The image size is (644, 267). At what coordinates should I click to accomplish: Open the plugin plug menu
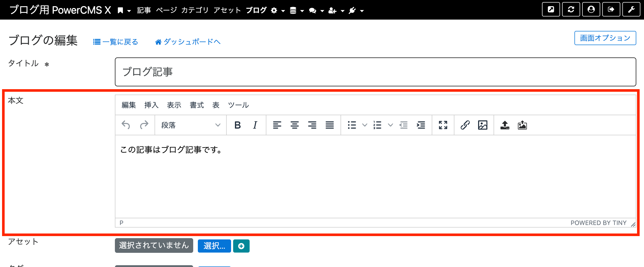(x=352, y=10)
